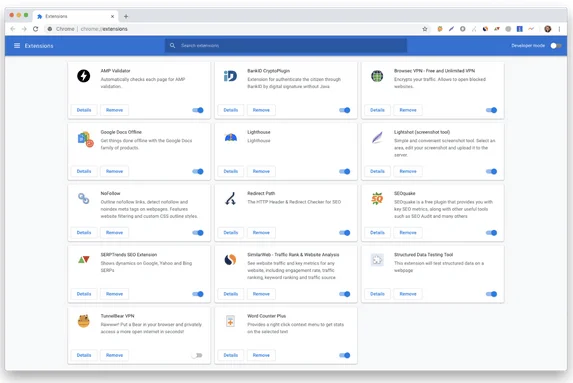Click the SimilarWeb card icon

[x=230, y=260]
